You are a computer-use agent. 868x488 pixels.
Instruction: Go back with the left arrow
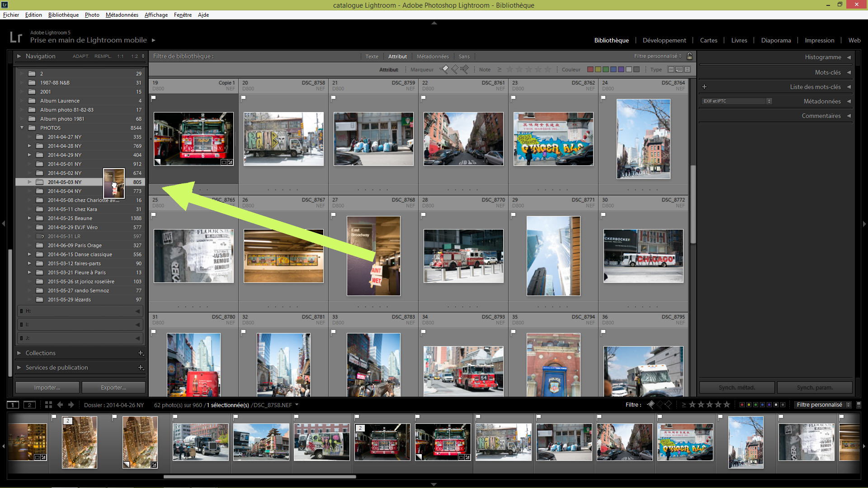click(60, 405)
